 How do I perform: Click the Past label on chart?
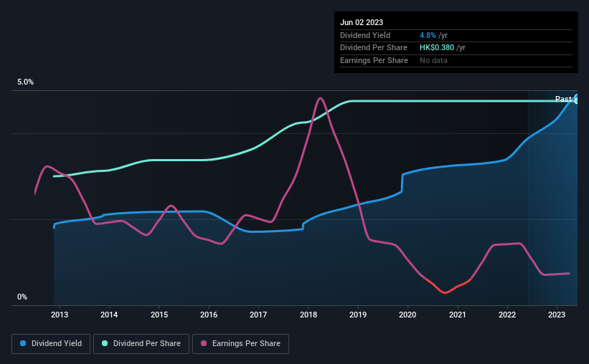(x=563, y=99)
